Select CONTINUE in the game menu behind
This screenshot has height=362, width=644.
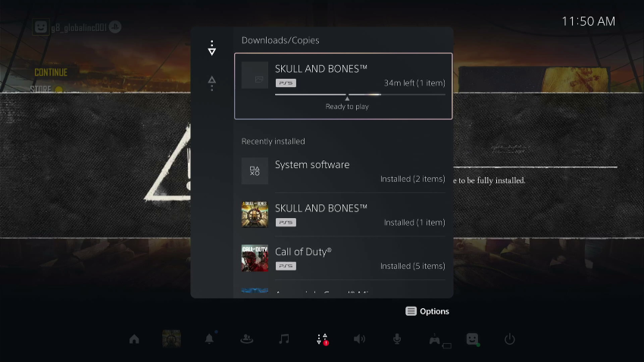pyautogui.click(x=51, y=72)
